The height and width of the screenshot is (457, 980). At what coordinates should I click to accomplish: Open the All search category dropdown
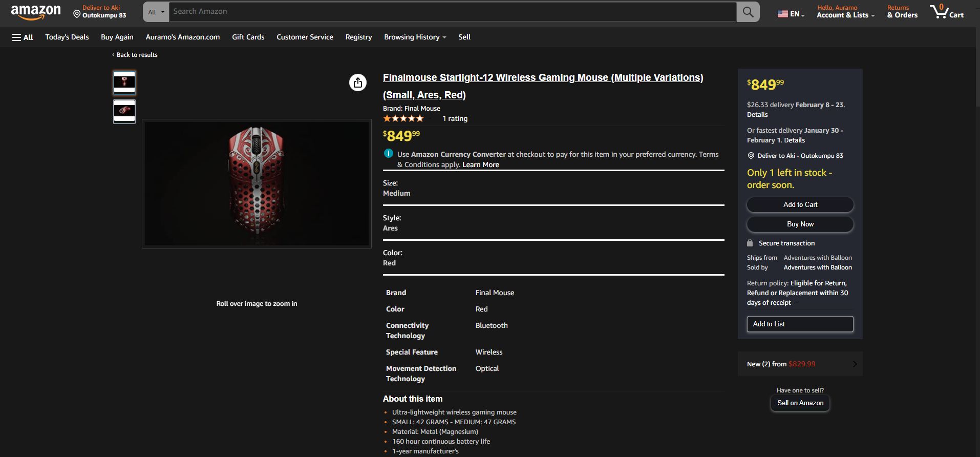(x=156, y=12)
